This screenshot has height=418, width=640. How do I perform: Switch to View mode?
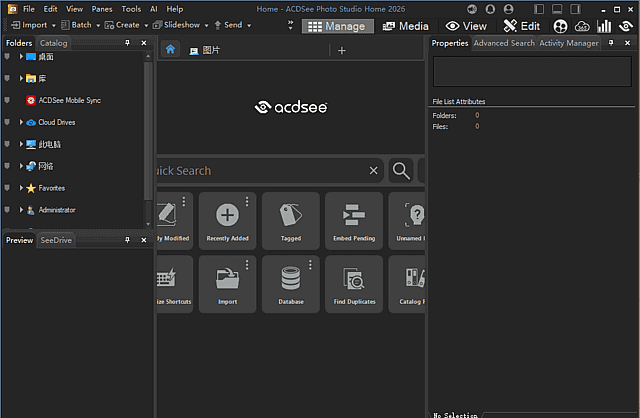pyautogui.click(x=466, y=26)
